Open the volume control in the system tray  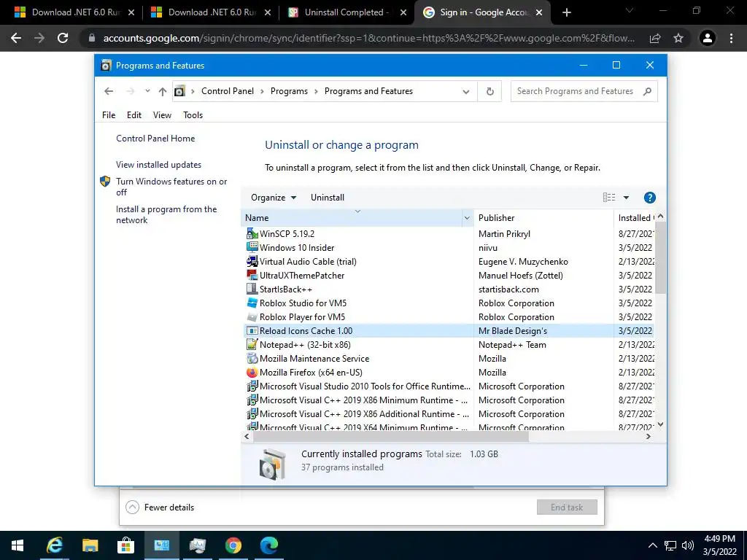coord(687,545)
